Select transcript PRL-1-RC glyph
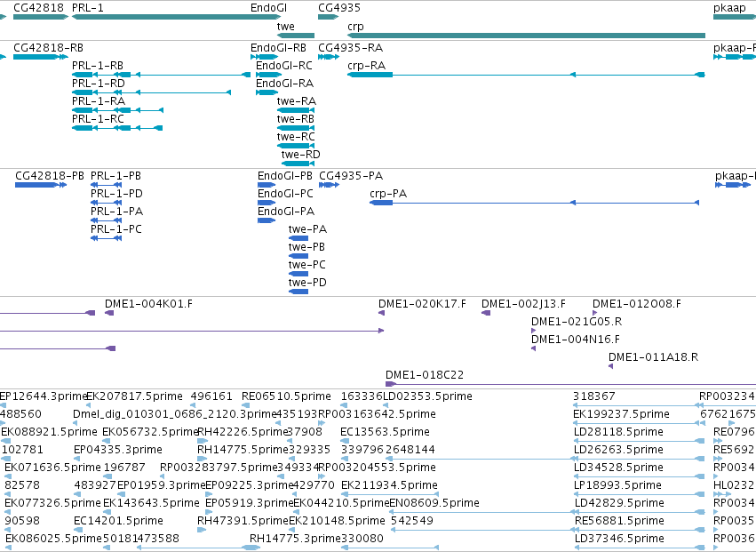 (117, 128)
